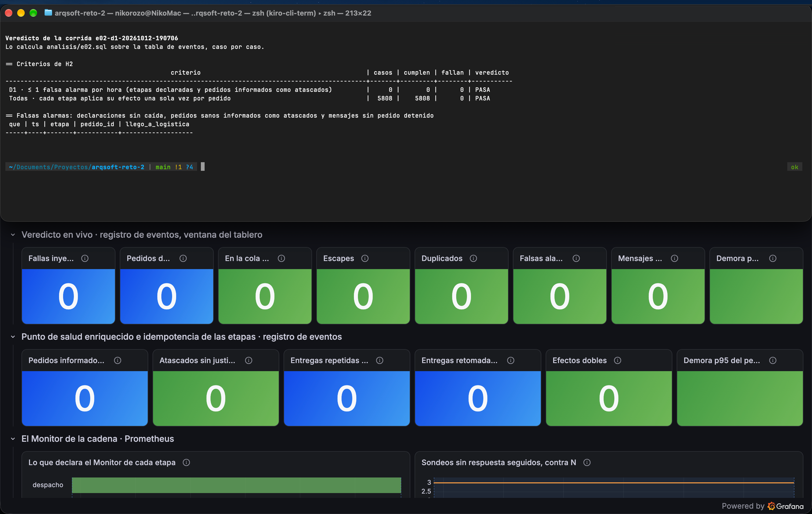The image size is (812, 514).
Task: Click 'main !1 ?4' git status text
Action: [x=174, y=167]
